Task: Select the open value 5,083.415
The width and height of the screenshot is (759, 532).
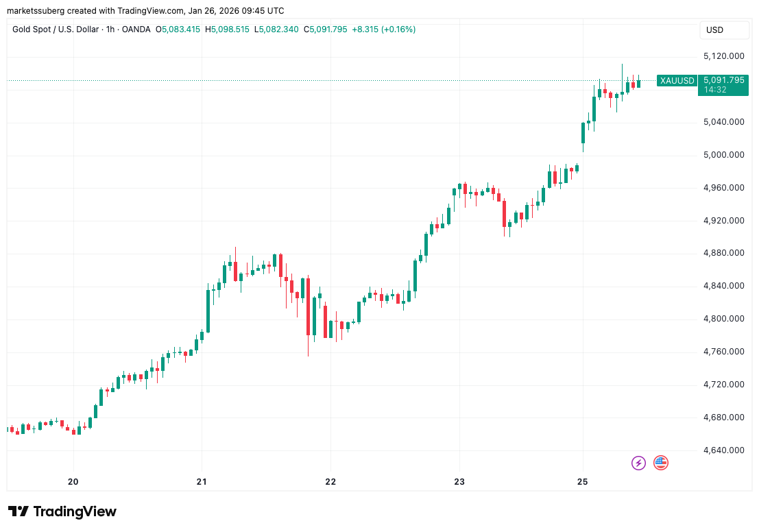Action: tap(179, 29)
